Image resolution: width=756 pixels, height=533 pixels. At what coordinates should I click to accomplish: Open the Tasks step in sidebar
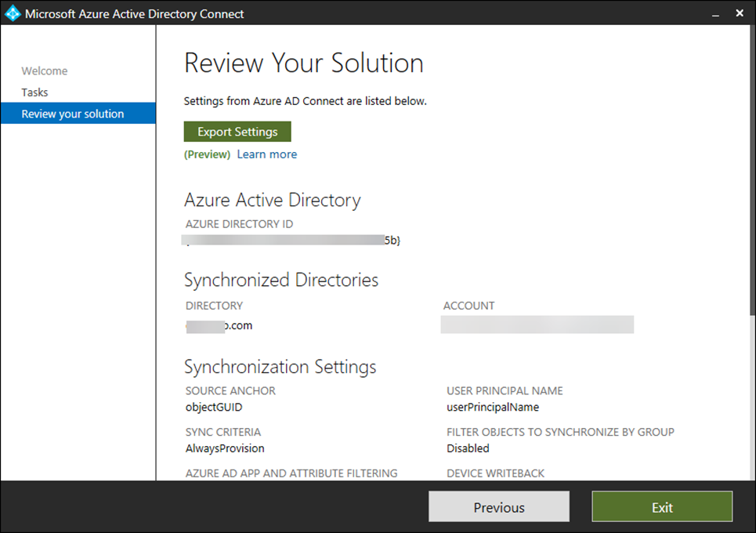pos(34,92)
